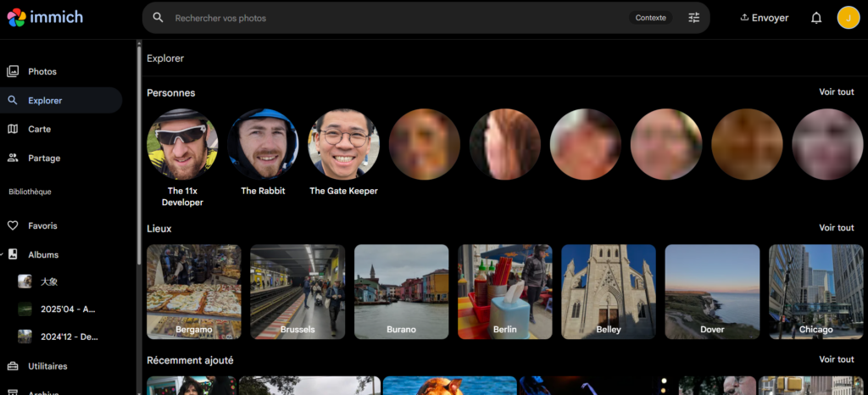Open the Bergamo place thumbnail
This screenshot has width=868, height=395.
tap(194, 292)
